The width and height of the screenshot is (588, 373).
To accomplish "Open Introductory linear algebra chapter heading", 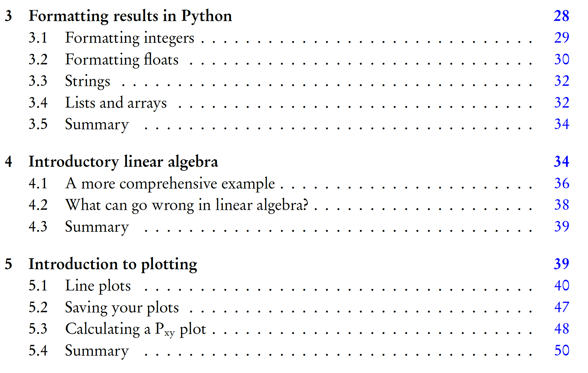I will pyautogui.click(x=123, y=161).
